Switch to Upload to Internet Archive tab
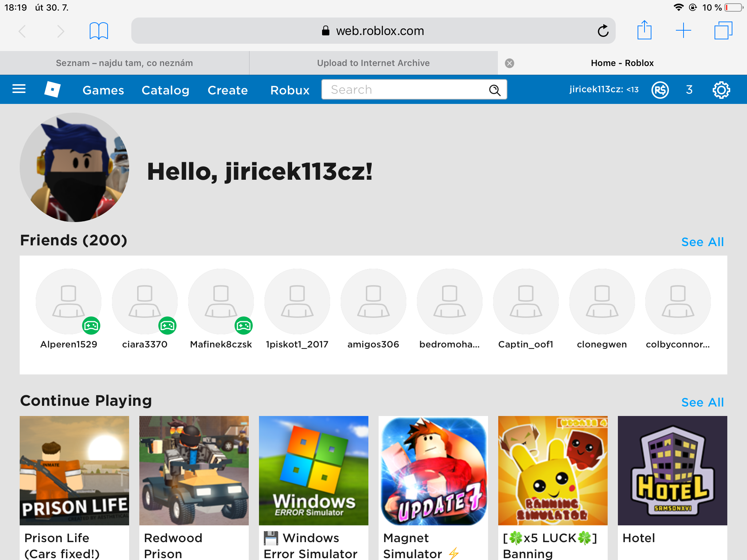The image size is (747, 560). click(373, 63)
